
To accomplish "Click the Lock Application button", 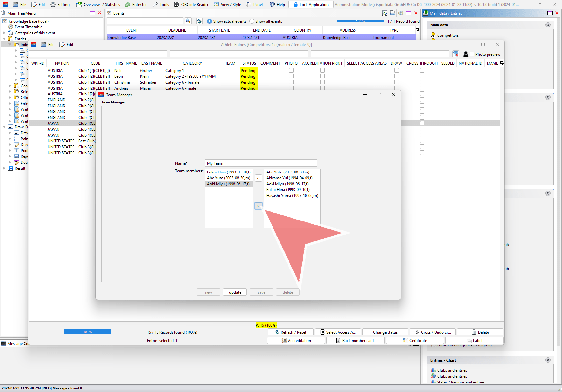I will point(311,4).
